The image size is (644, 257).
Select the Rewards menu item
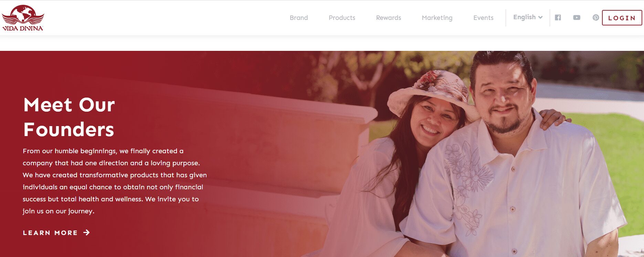coord(389,18)
